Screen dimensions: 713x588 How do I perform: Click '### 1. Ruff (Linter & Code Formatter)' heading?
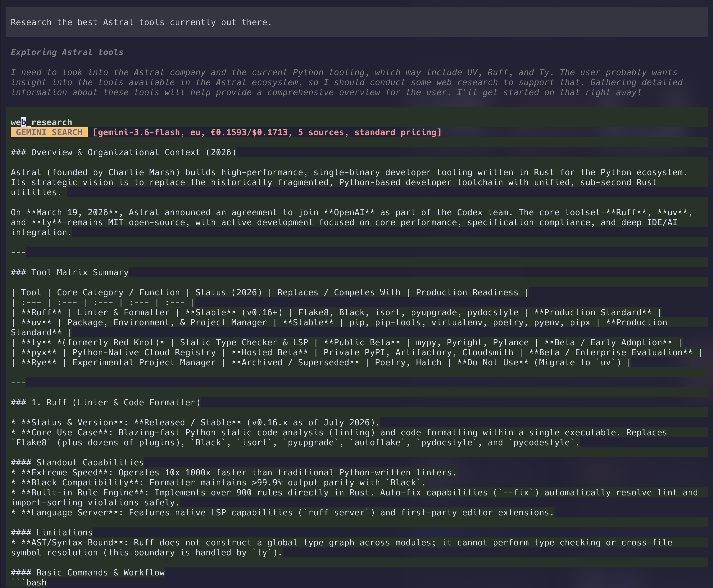106,403
